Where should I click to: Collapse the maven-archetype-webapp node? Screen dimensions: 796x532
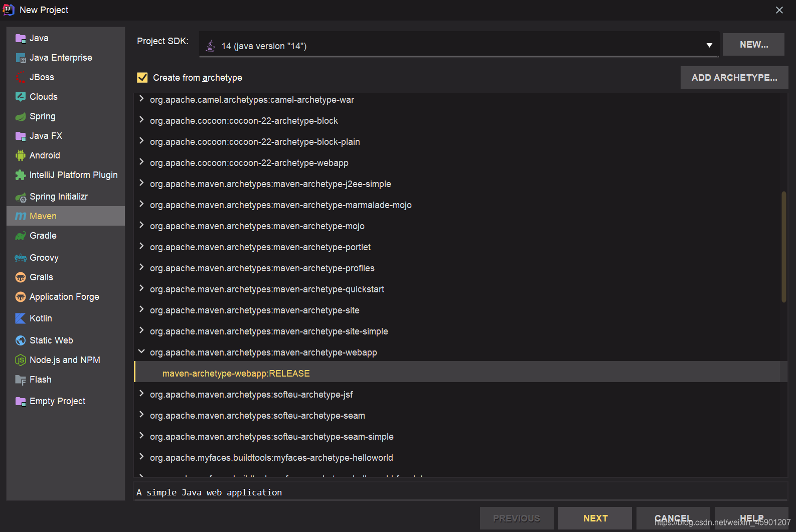coord(141,352)
